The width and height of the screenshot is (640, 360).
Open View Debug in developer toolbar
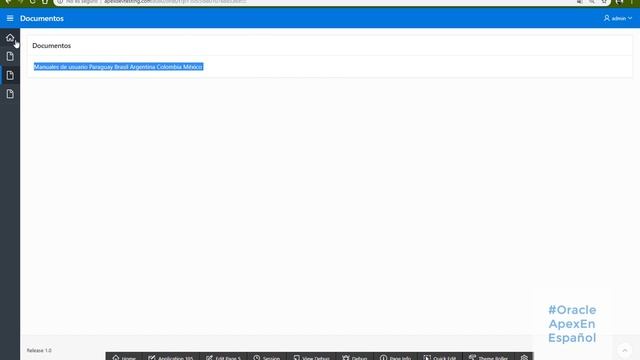click(x=311, y=357)
